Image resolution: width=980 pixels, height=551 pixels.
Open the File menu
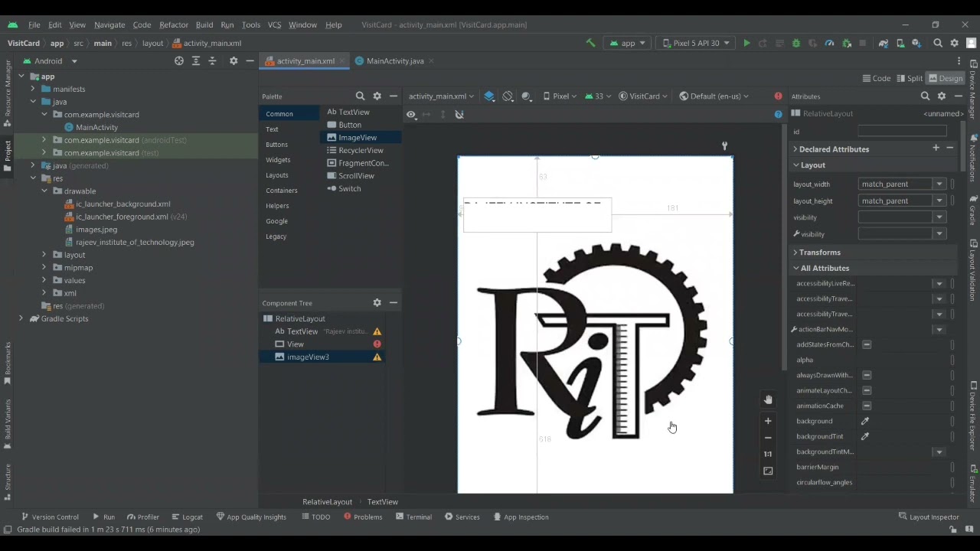click(x=34, y=24)
